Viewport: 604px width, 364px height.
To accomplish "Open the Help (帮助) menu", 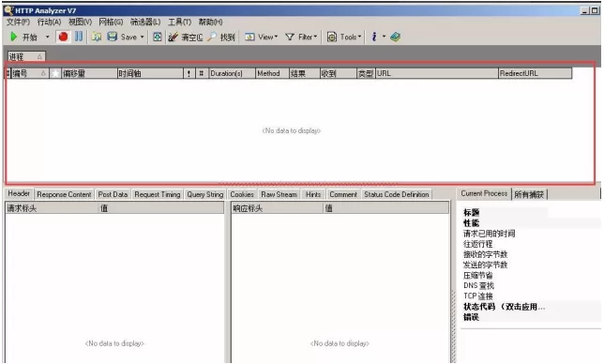I will point(210,22).
